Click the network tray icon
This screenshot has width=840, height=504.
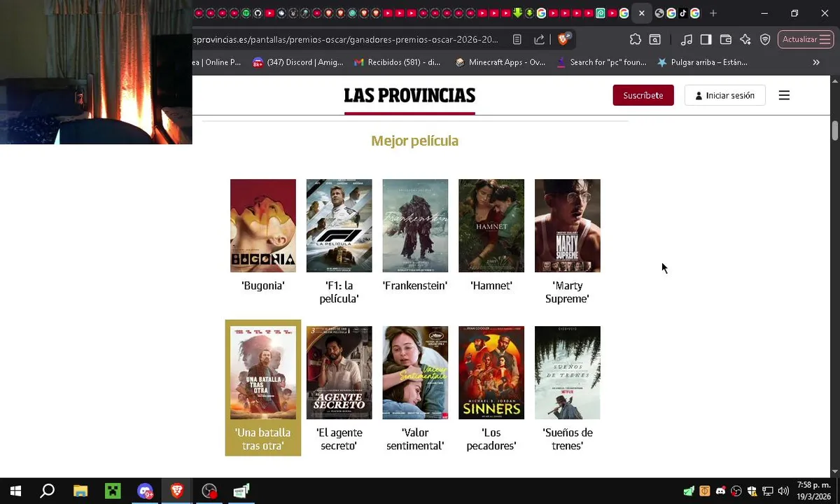[x=768, y=491]
